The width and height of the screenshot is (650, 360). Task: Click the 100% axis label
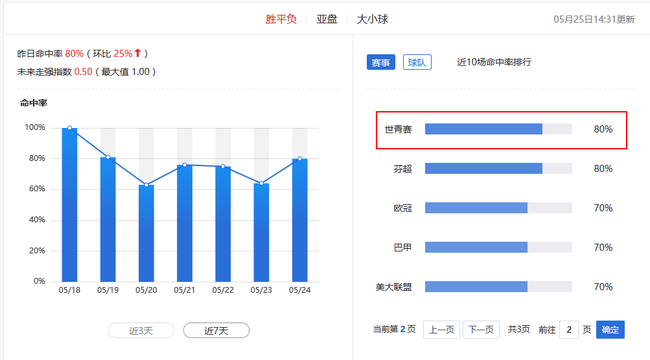tap(35, 127)
